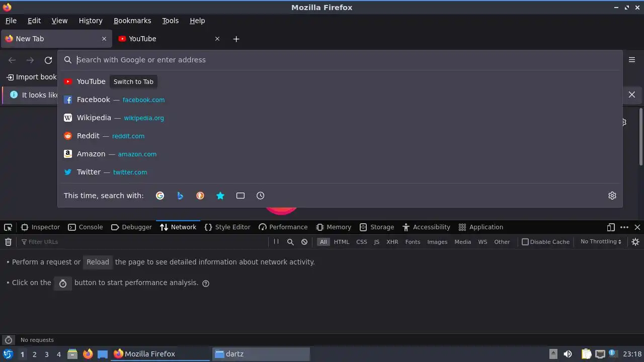
Task: Pick an element from the page icon
Action: coord(8,227)
